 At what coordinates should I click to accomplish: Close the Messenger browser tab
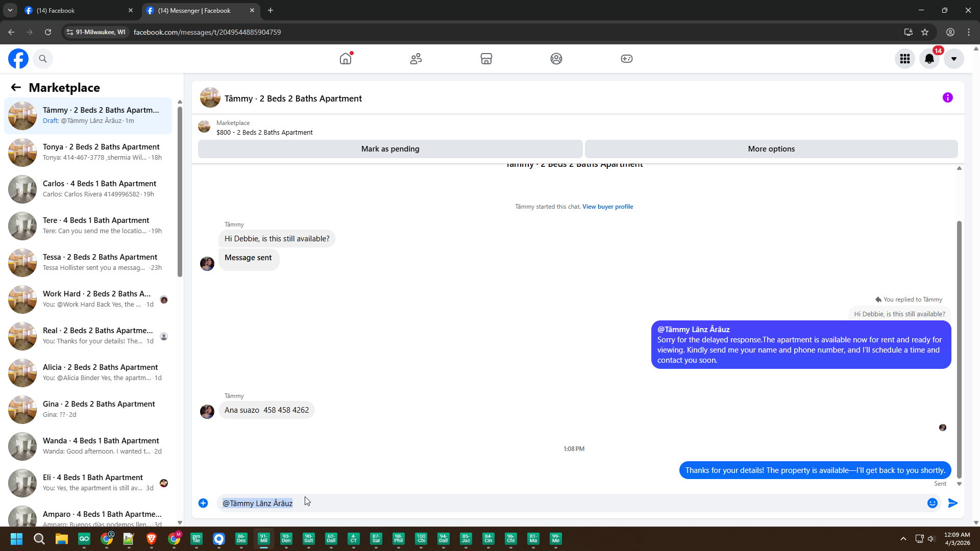pos(252,10)
